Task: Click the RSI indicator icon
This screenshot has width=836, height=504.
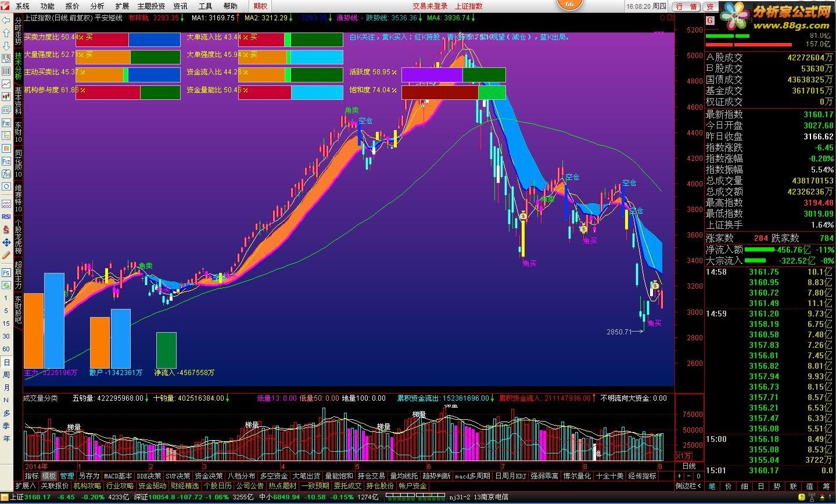Action: 6,217
